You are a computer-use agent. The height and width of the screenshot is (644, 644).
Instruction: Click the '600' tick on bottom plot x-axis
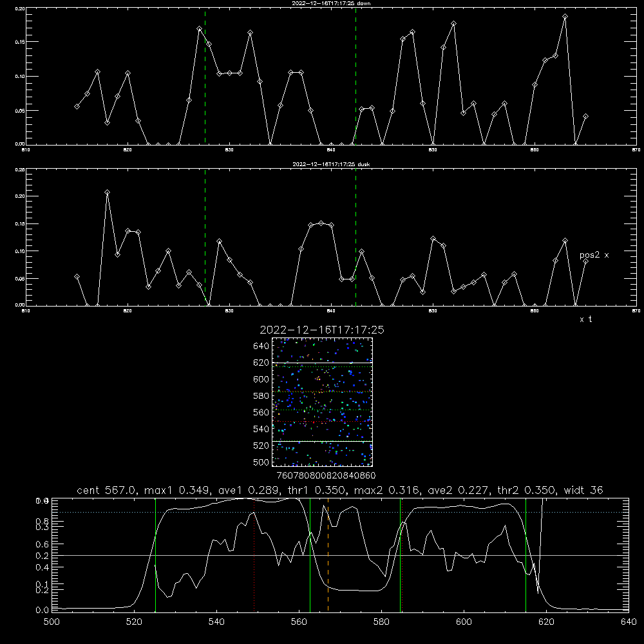pos(464,622)
